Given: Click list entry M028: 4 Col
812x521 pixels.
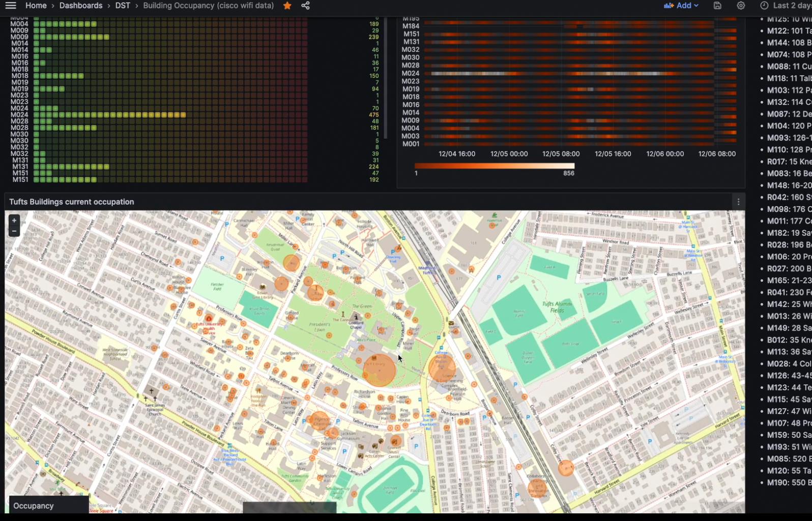Looking at the screenshot, I should pyautogui.click(x=789, y=363).
